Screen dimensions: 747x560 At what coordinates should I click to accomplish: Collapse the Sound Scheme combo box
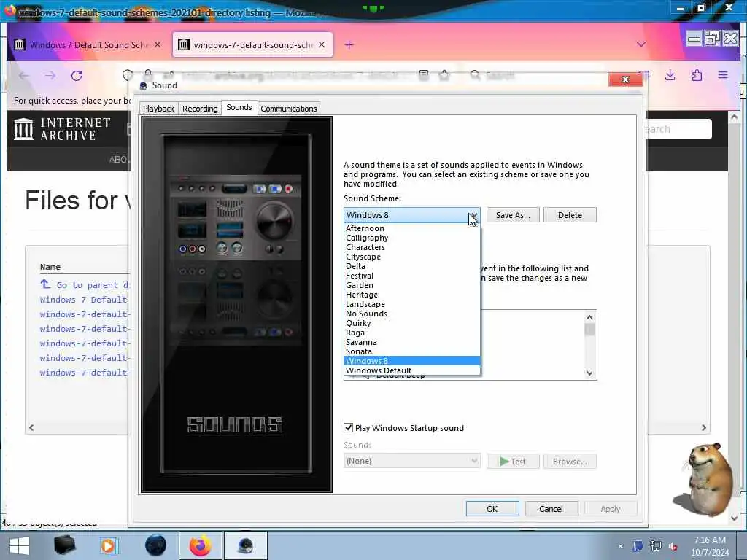[473, 215]
